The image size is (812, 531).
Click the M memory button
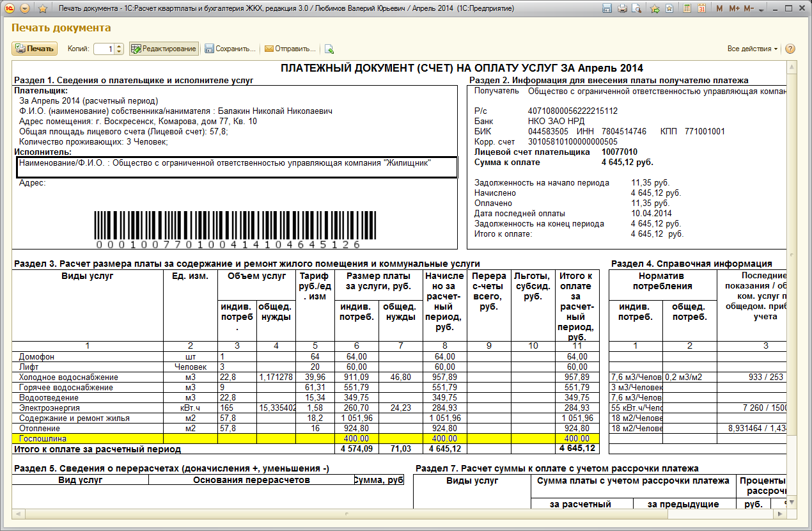point(720,9)
